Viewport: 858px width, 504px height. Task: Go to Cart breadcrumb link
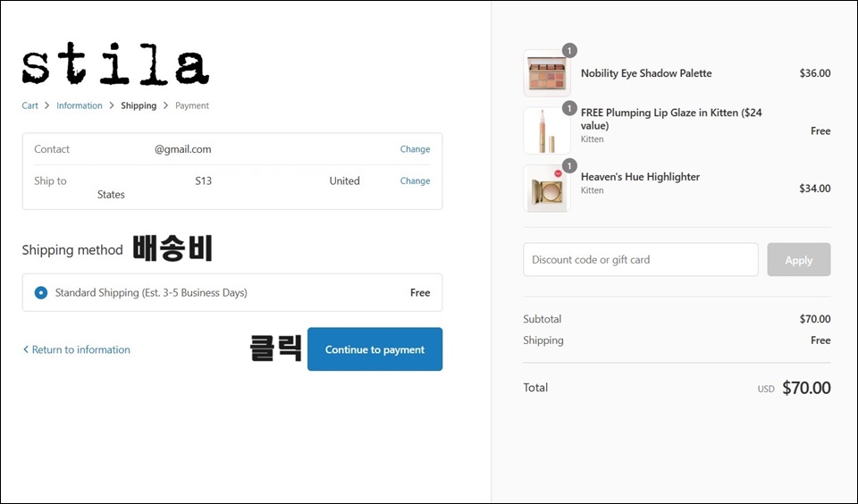[x=30, y=105]
